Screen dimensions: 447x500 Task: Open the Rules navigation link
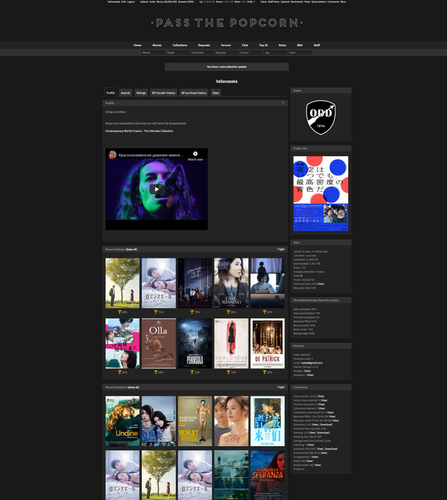pos(282,45)
